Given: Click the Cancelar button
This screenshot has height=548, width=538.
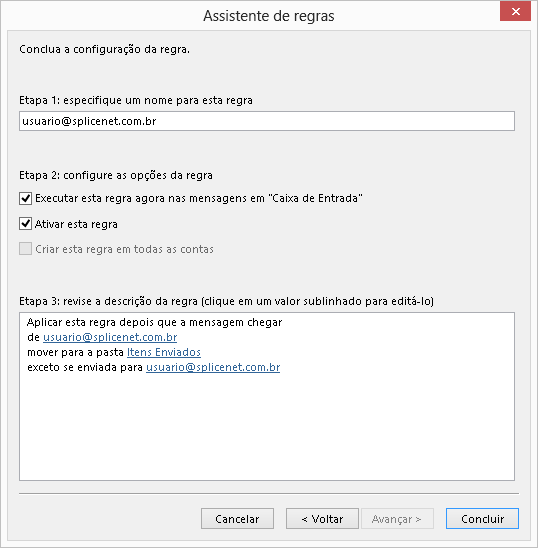Looking at the screenshot, I should [x=237, y=519].
